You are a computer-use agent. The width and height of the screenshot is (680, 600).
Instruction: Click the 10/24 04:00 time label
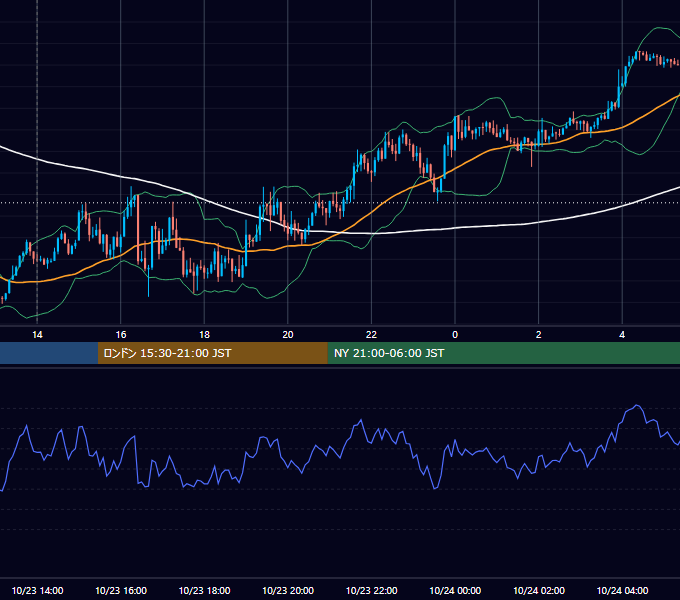(x=622, y=590)
